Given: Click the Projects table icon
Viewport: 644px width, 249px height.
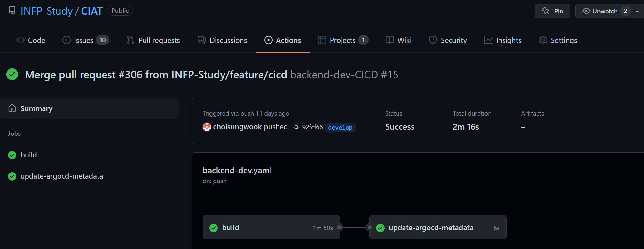Looking at the screenshot, I should [322, 40].
